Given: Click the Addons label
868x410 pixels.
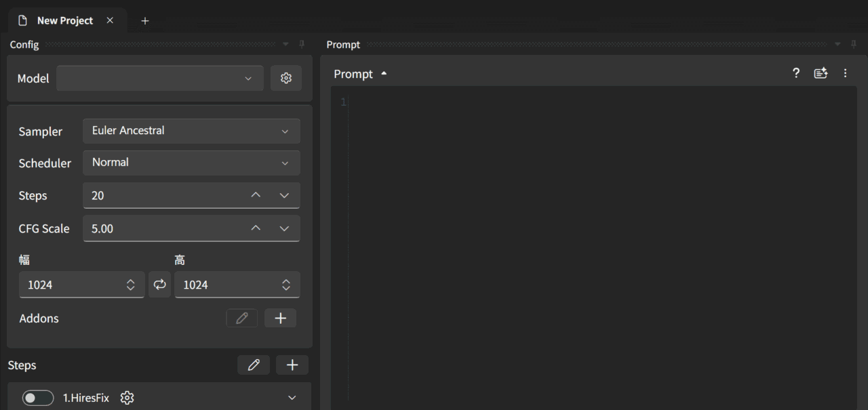Looking at the screenshot, I should coord(39,319).
